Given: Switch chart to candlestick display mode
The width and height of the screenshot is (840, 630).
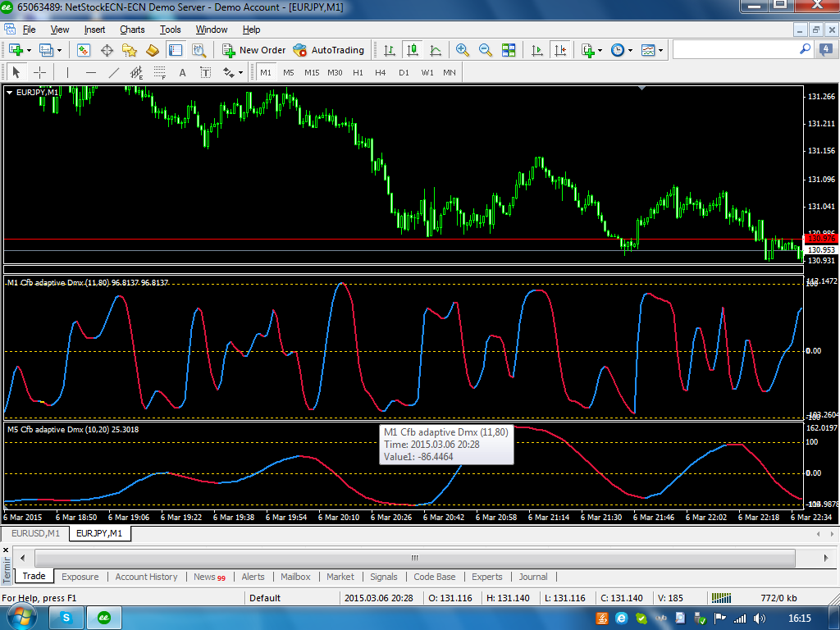Looking at the screenshot, I should pos(412,50).
